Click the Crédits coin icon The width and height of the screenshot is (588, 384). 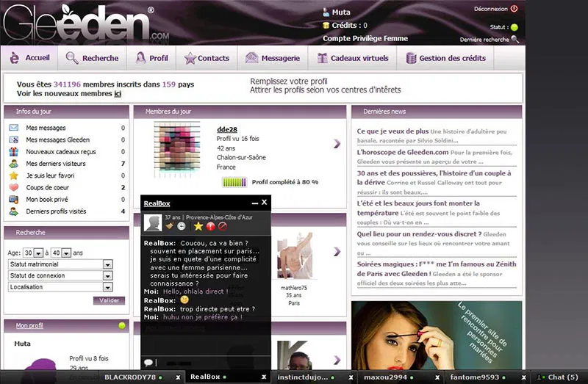click(x=326, y=26)
